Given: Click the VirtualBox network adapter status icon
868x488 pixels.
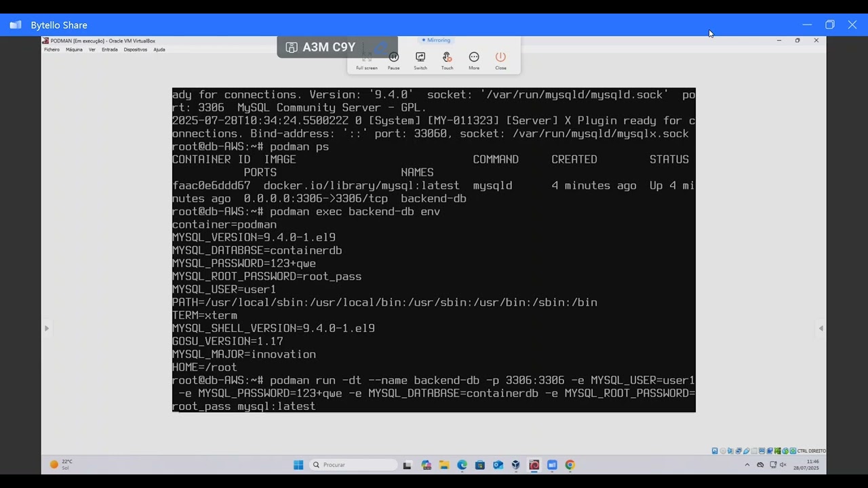Looking at the screenshot, I should 738,451.
